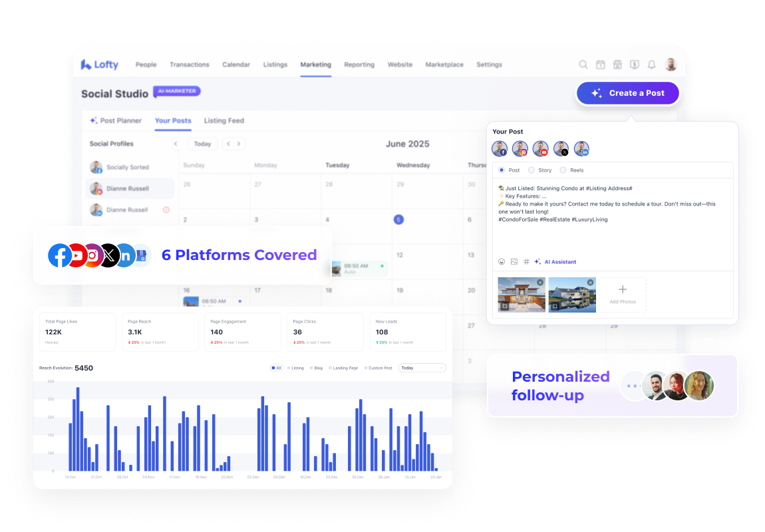
Task: Go to next month in calendar
Action: click(239, 144)
